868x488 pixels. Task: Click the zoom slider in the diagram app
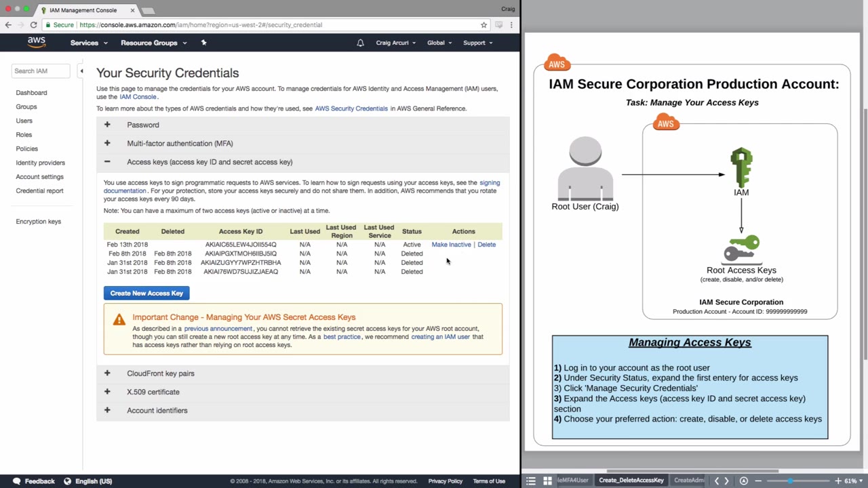click(x=797, y=481)
